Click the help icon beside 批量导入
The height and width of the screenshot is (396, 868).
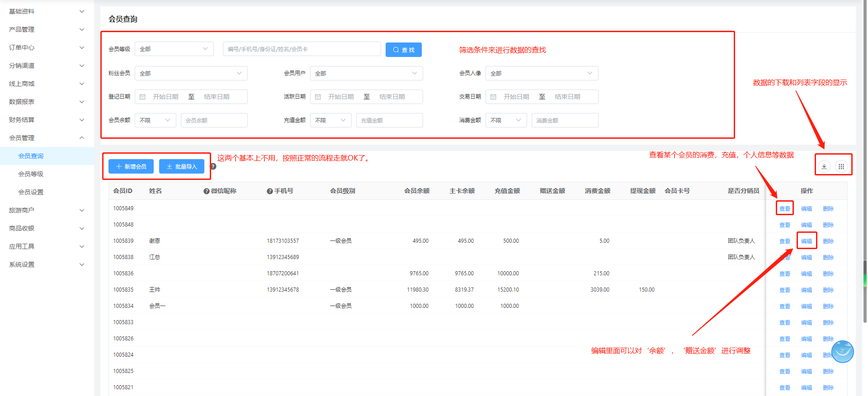[x=213, y=166]
